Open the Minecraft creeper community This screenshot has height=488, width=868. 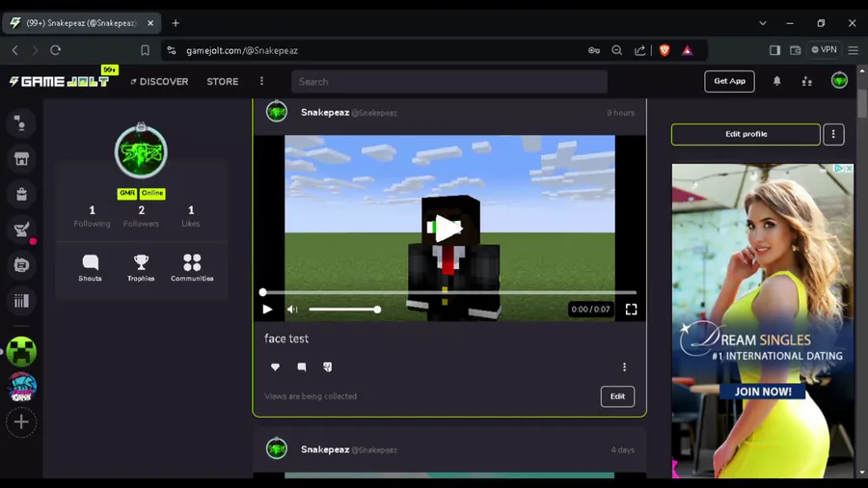point(21,351)
